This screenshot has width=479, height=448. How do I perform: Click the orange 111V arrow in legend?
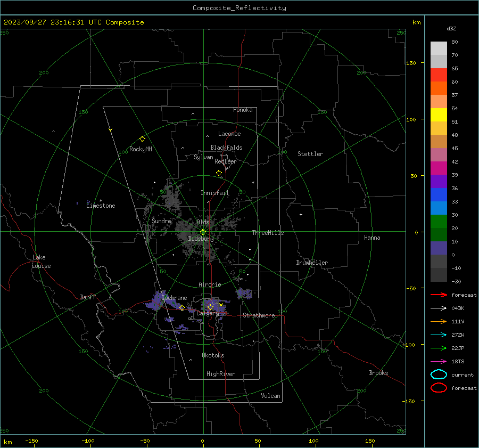pos(439,321)
